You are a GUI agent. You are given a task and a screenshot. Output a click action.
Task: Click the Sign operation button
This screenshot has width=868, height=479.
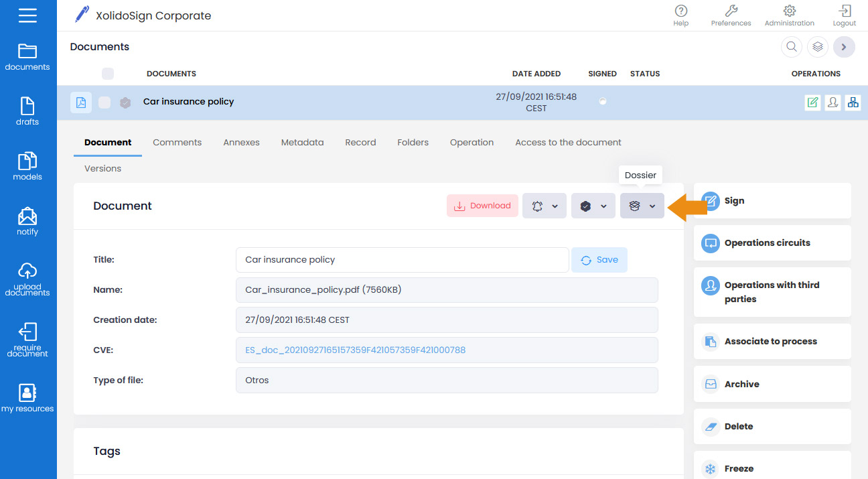click(772, 200)
